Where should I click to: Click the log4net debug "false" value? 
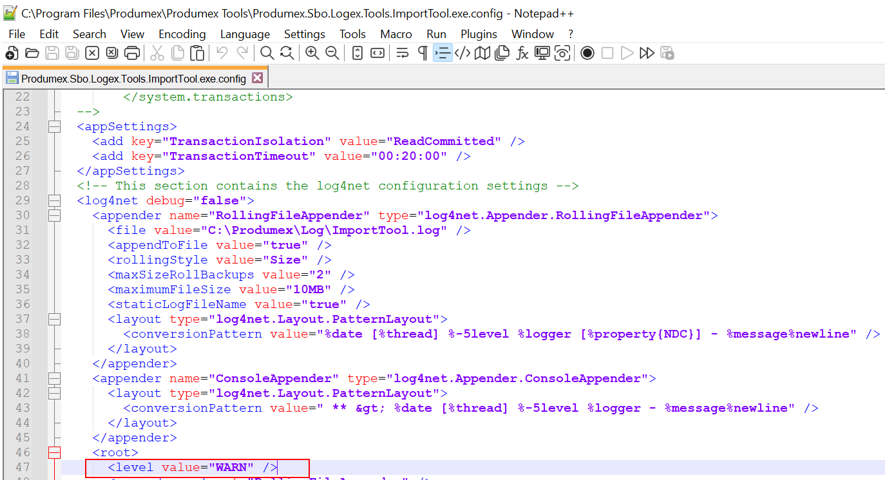coord(220,200)
